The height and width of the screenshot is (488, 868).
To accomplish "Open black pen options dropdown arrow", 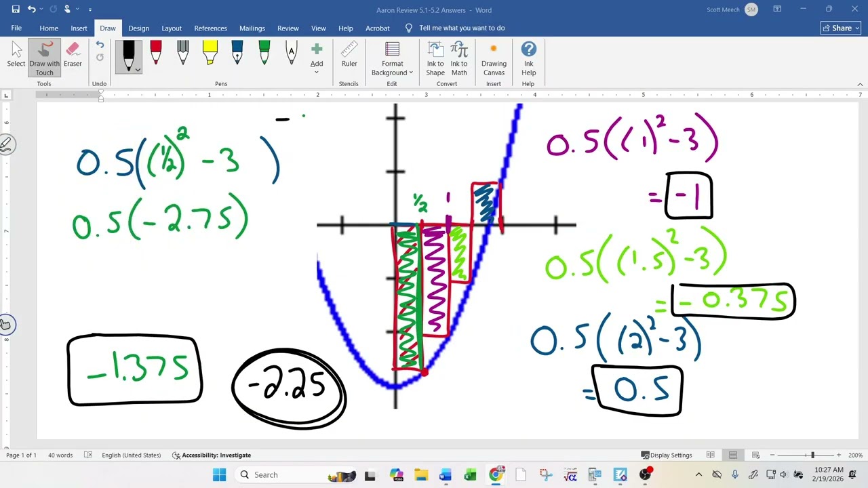I will [x=138, y=70].
